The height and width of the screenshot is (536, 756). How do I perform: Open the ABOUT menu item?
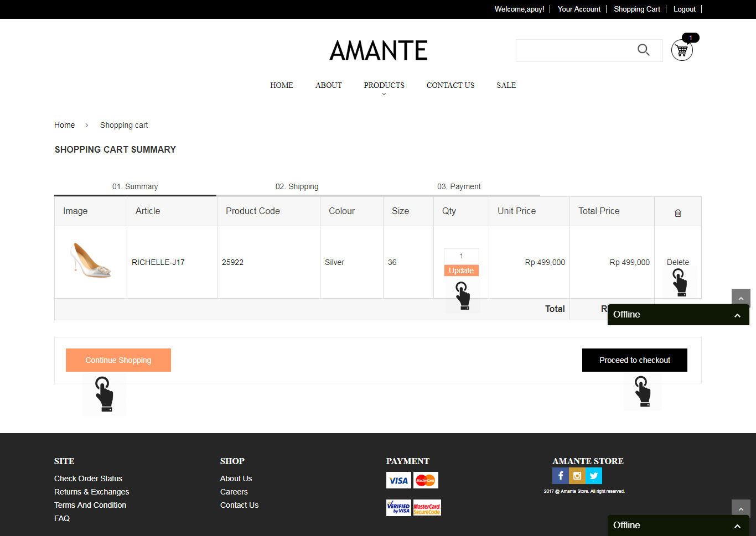(329, 85)
